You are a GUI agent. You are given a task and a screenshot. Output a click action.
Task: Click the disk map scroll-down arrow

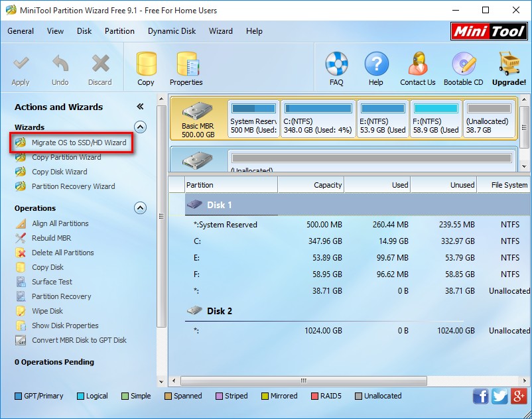524,166
